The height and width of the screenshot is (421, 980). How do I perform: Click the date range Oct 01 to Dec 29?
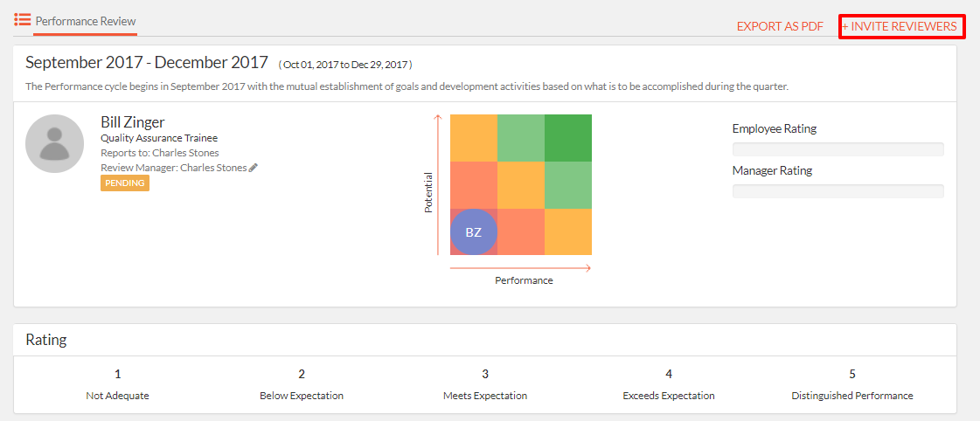coord(345,65)
